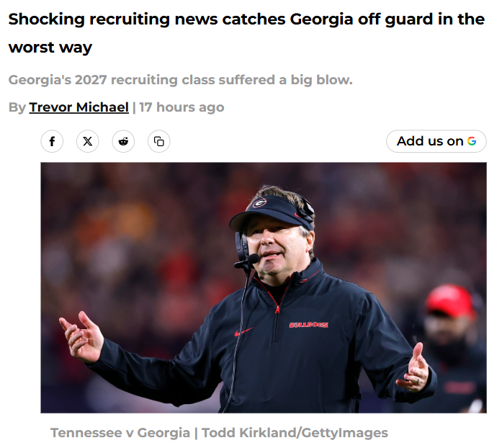This screenshot has width=502, height=448.
Task: Click the Tennessee v Georgia caption text
Action: [120, 433]
